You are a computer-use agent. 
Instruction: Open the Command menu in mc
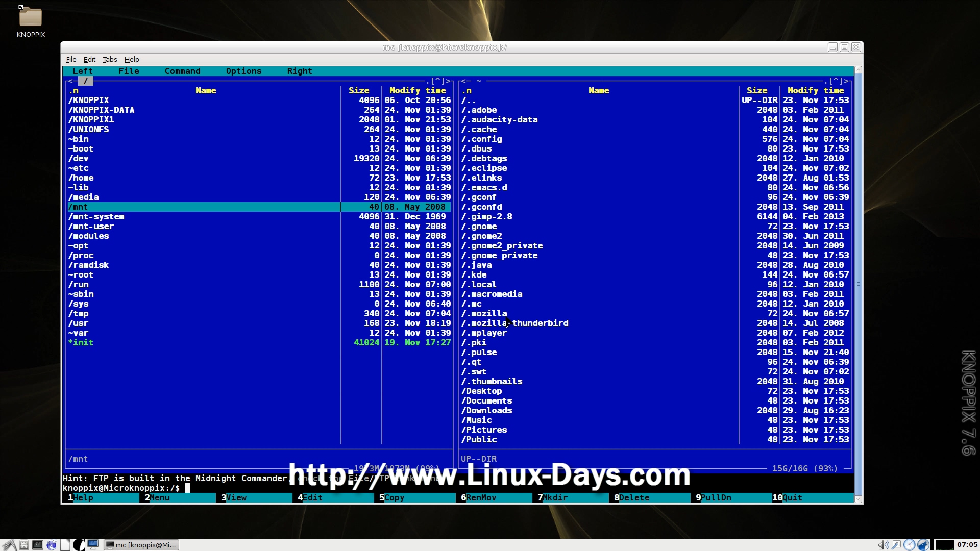[182, 71]
